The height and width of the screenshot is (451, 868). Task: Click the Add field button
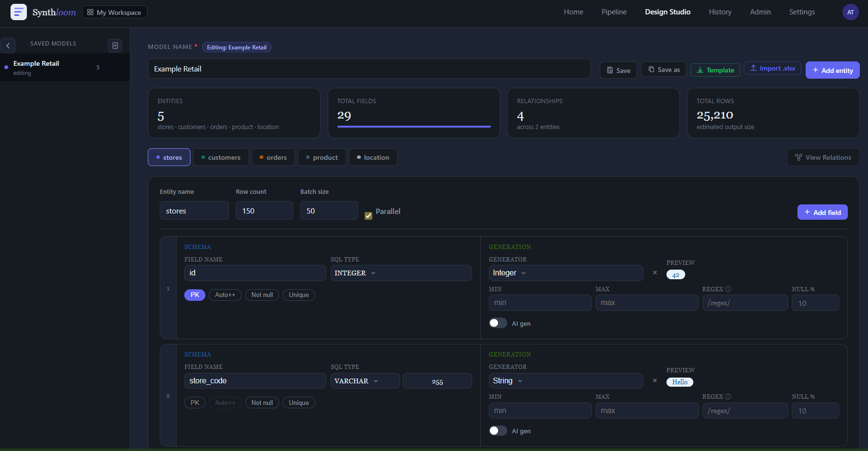[x=822, y=212]
